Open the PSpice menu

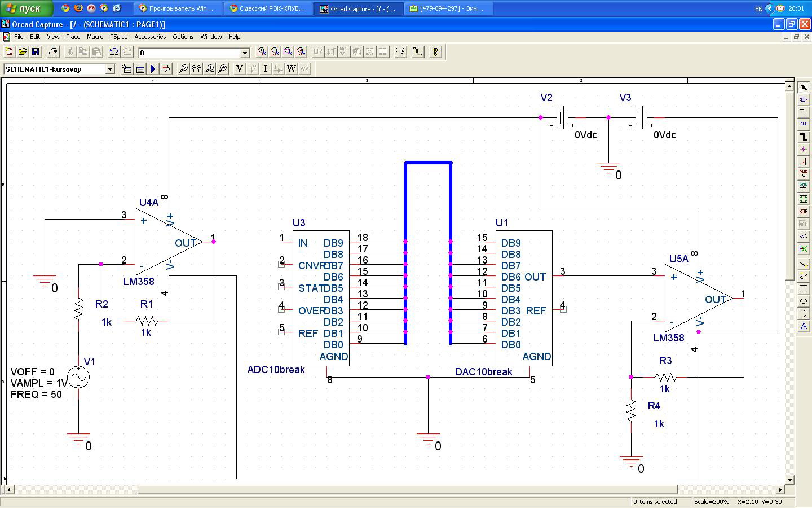pyautogui.click(x=118, y=37)
